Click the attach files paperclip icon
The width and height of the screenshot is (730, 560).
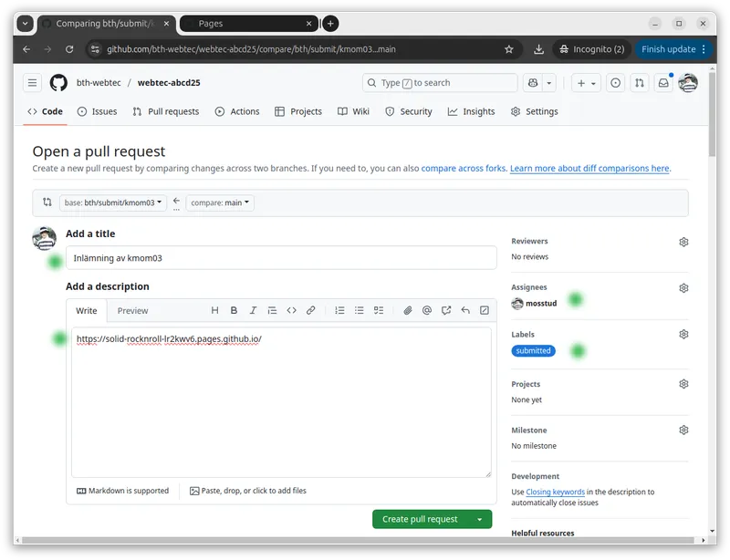408,310
